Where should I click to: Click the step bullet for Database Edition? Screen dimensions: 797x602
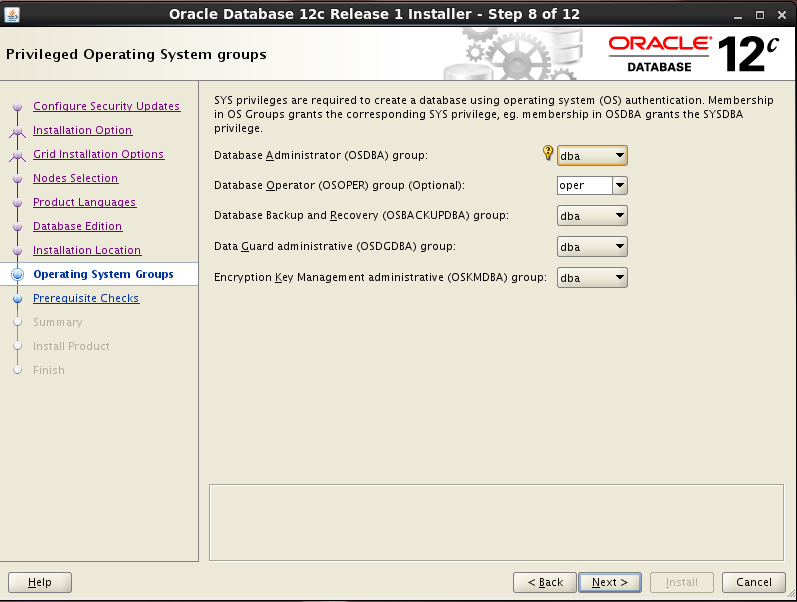coord(18,226)
